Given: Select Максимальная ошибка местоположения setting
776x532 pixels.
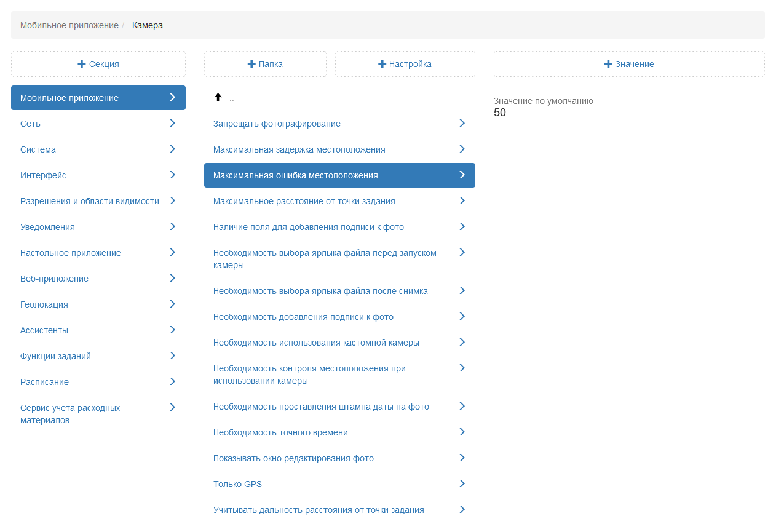Looking at the screenshot, I should point(339,175).
